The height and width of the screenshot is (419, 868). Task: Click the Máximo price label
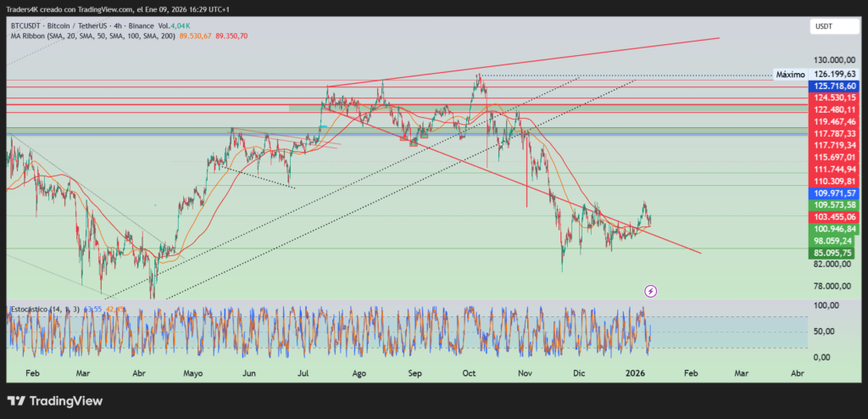790,75
